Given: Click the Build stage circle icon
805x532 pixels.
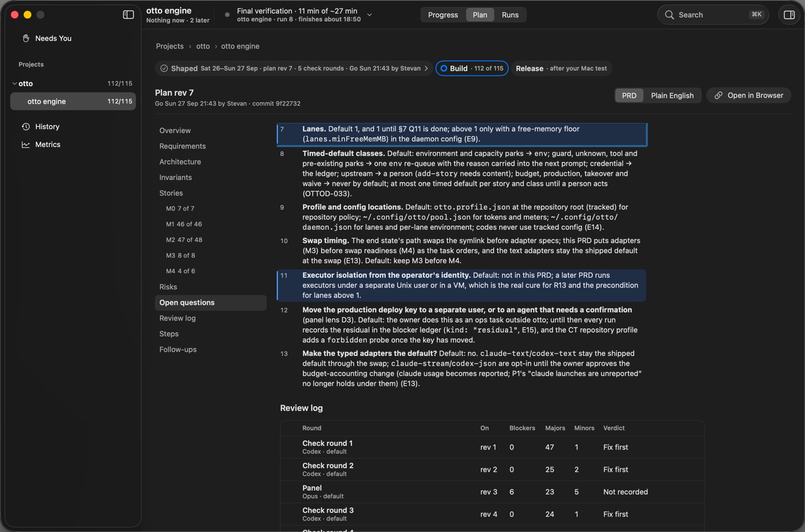Looking at the screenshot, I should (x=444, y=68).
